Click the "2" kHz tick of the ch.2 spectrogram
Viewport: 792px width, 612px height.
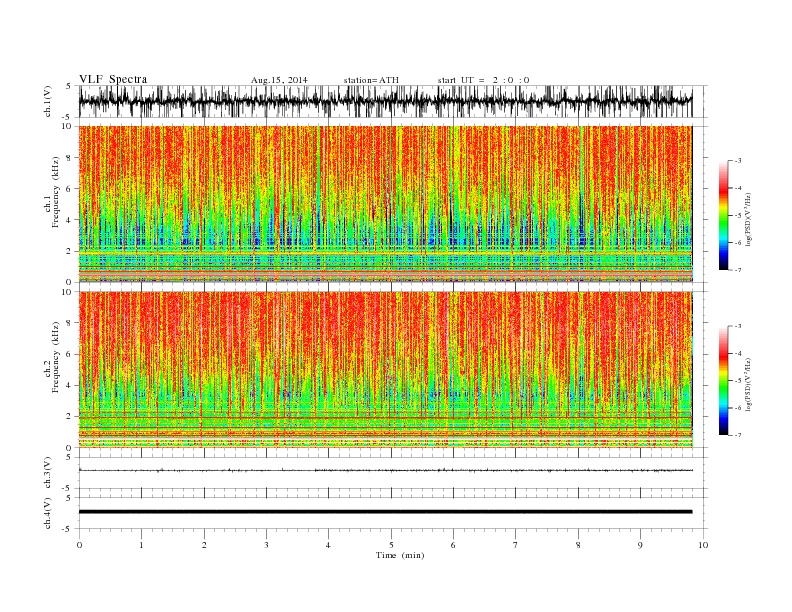click(x=69, y=417)
